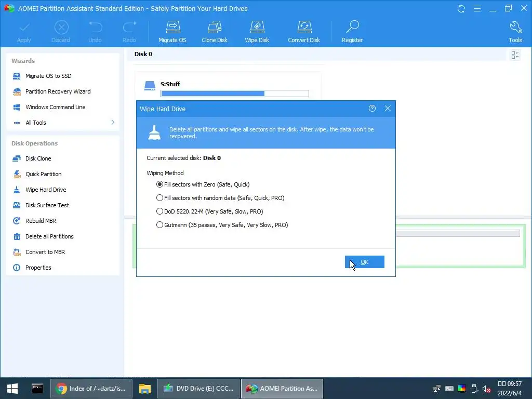
Task: Click the muted volume tray icon
Action: [486, 389]
